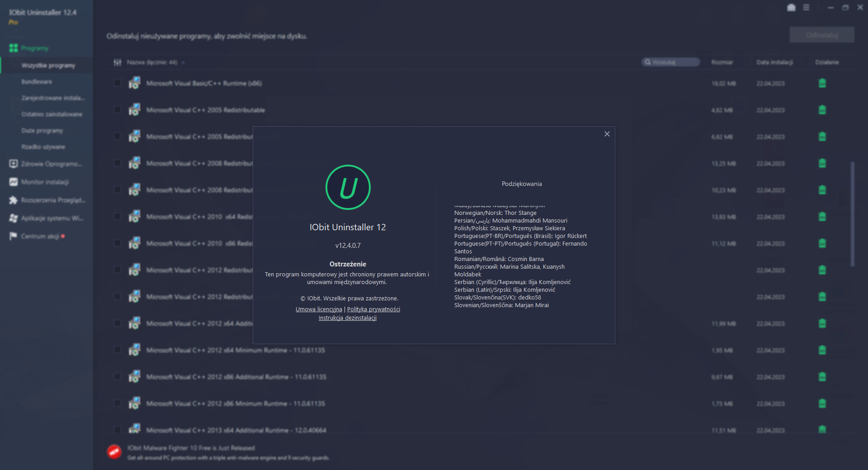Open the Polityka prywatności link

373,309
